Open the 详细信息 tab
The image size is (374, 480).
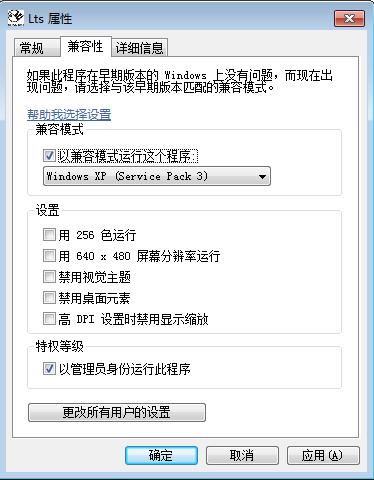point(139,48)
